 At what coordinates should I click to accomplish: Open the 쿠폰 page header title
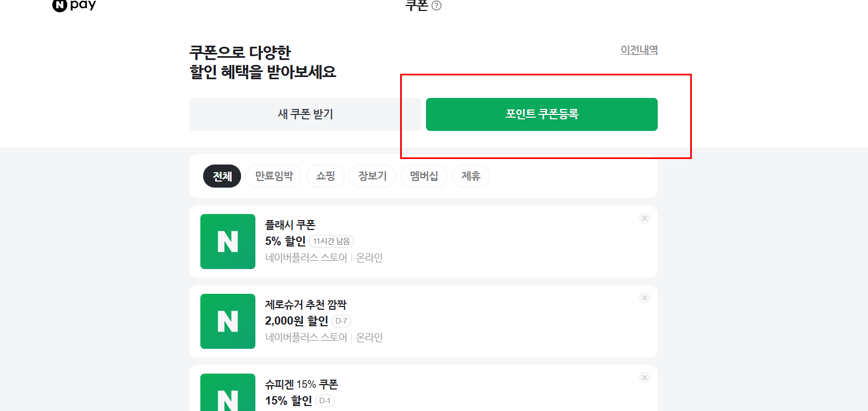click(418, 6)
